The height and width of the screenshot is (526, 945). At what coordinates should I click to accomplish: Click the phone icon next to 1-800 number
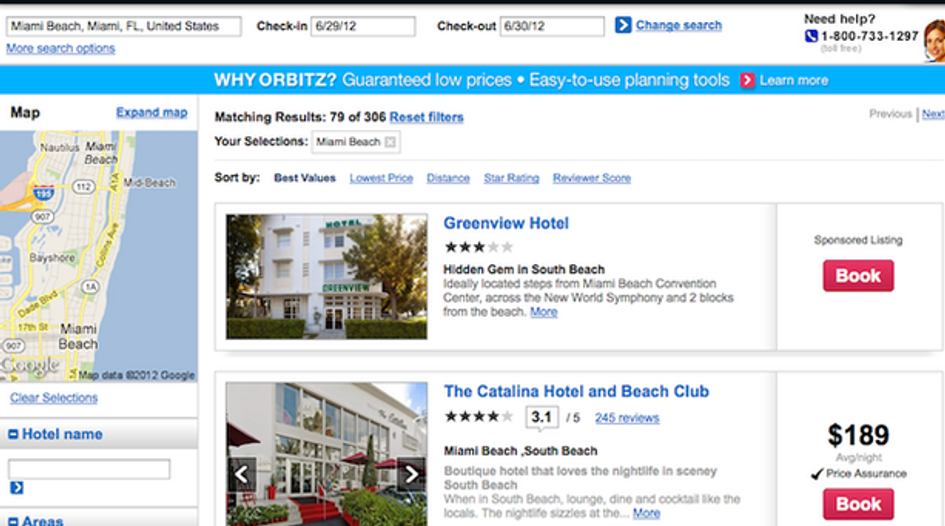pyautogui.click(x=811, y=36)
